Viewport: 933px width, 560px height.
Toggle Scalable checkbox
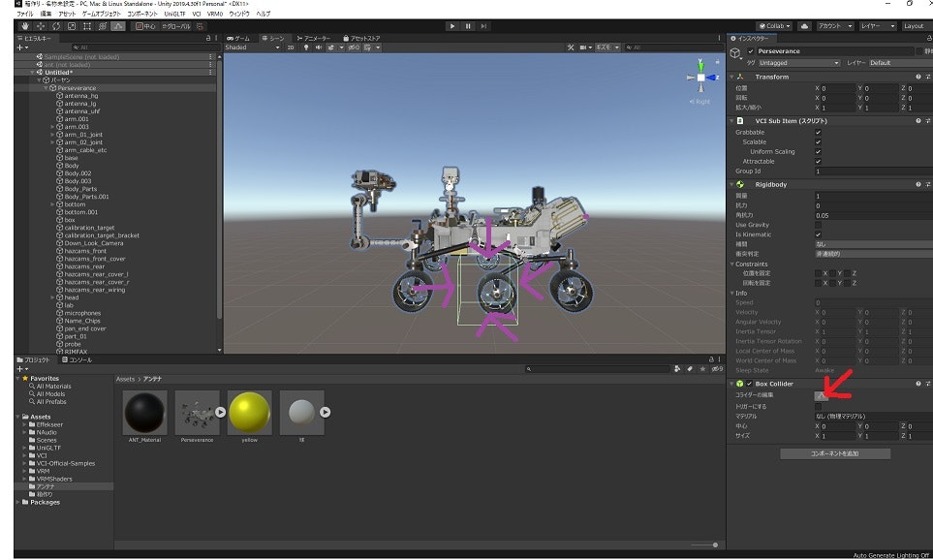(818, 142)
